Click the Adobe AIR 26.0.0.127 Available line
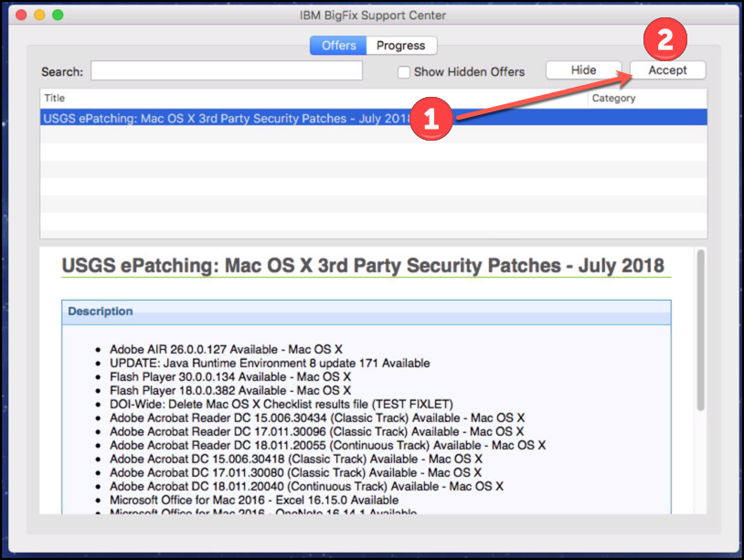 pyautogui.click(x=226, y=350)
